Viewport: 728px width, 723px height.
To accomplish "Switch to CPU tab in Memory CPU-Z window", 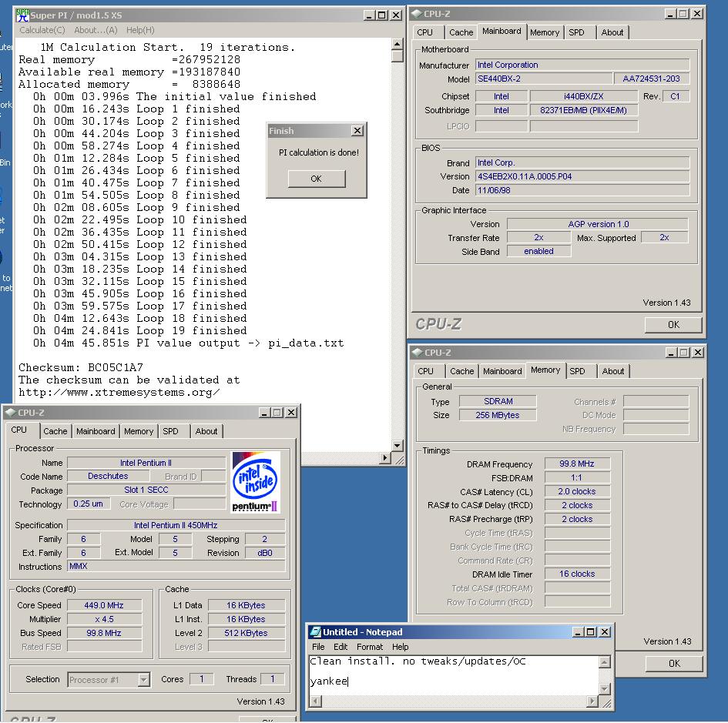I will 425,371.
